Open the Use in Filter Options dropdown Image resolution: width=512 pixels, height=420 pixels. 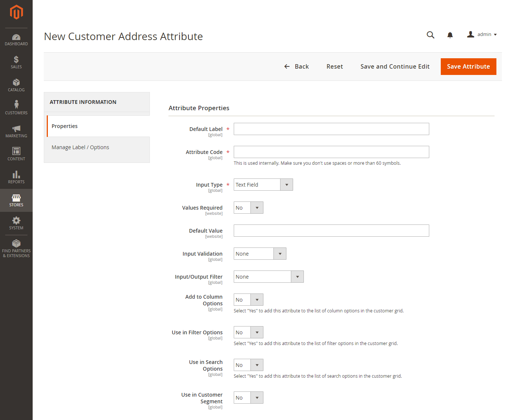(249, 332)
